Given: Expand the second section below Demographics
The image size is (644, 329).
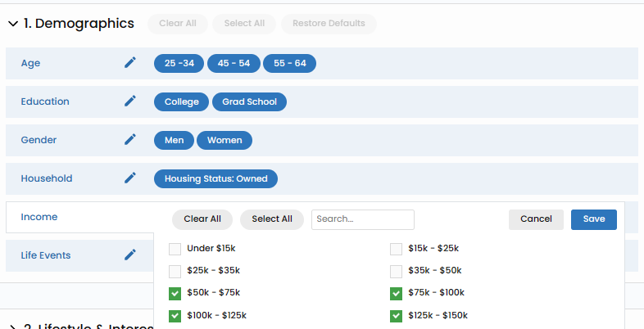Looking at the screenshot, I should point(12,326).
